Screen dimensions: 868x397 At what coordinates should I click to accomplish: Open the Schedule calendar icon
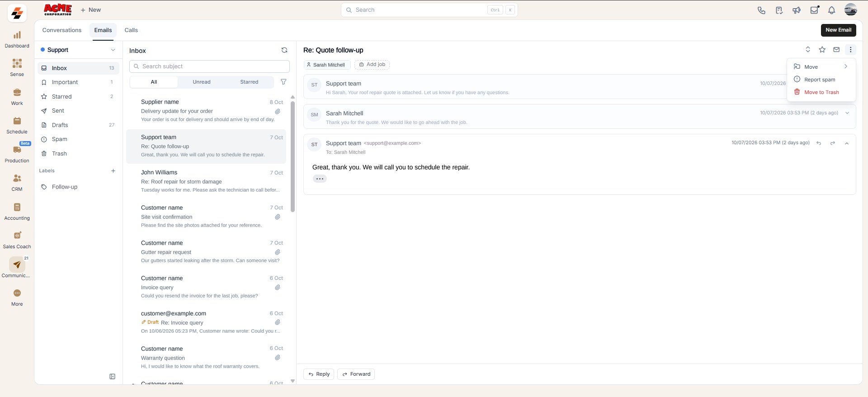pyautogui.click(x=17, y=121)
